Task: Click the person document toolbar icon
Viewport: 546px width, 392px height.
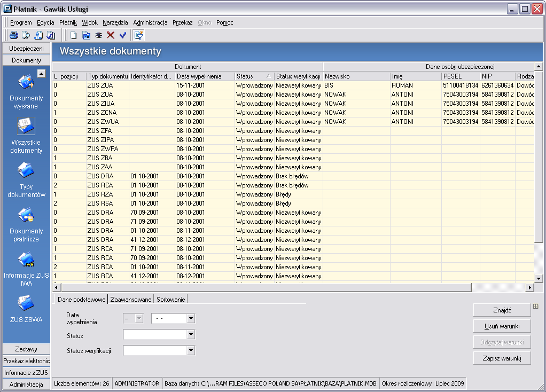Action: (38, 35)
